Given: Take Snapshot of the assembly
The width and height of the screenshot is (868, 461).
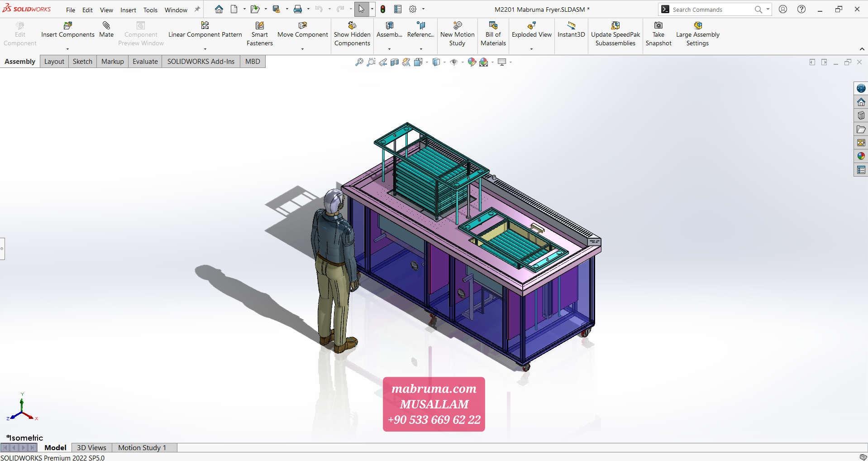Looking at the screenshot, I should (x=658, y=34).
